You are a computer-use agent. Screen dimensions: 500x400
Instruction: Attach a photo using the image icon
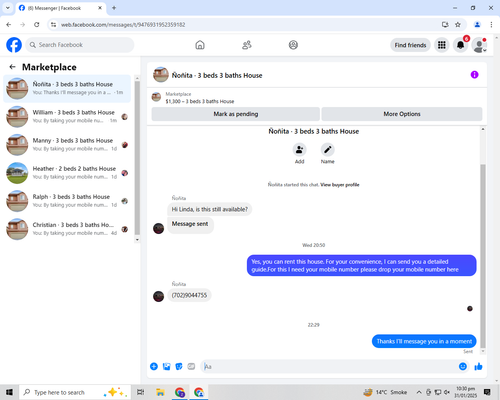click(x=166, y=367)
